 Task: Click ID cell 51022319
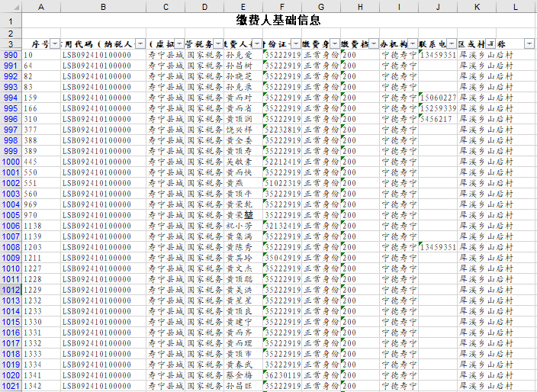(282, 183)
